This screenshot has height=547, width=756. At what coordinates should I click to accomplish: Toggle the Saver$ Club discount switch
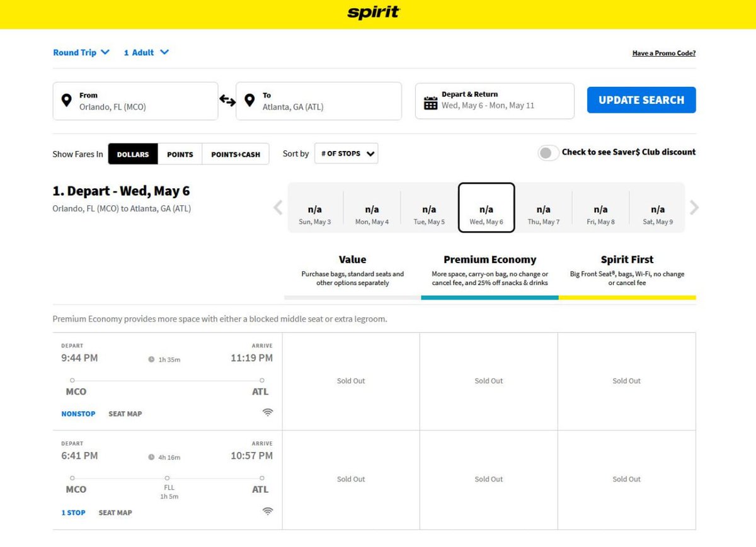[x=548, y=153]
